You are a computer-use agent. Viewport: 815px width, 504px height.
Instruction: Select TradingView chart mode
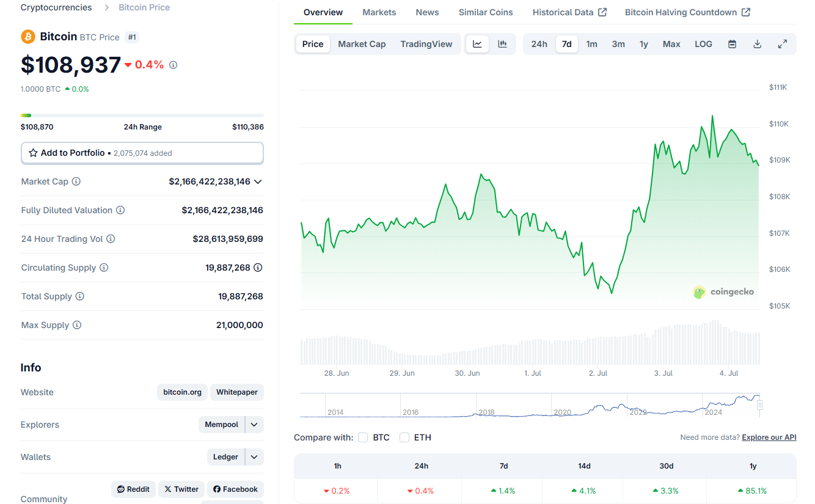tap(426, 44)
